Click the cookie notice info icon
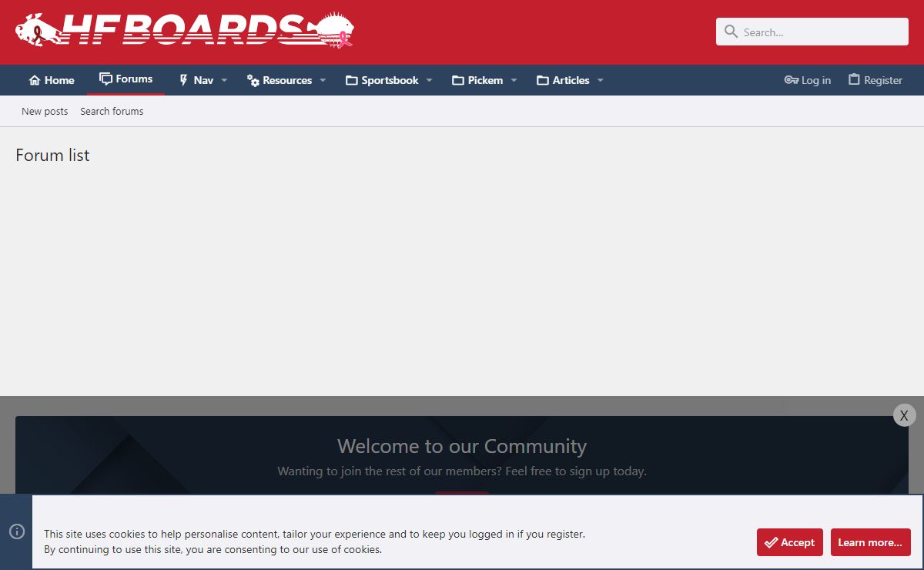Screen dimensions: 924x570 [x=17, y=531]
